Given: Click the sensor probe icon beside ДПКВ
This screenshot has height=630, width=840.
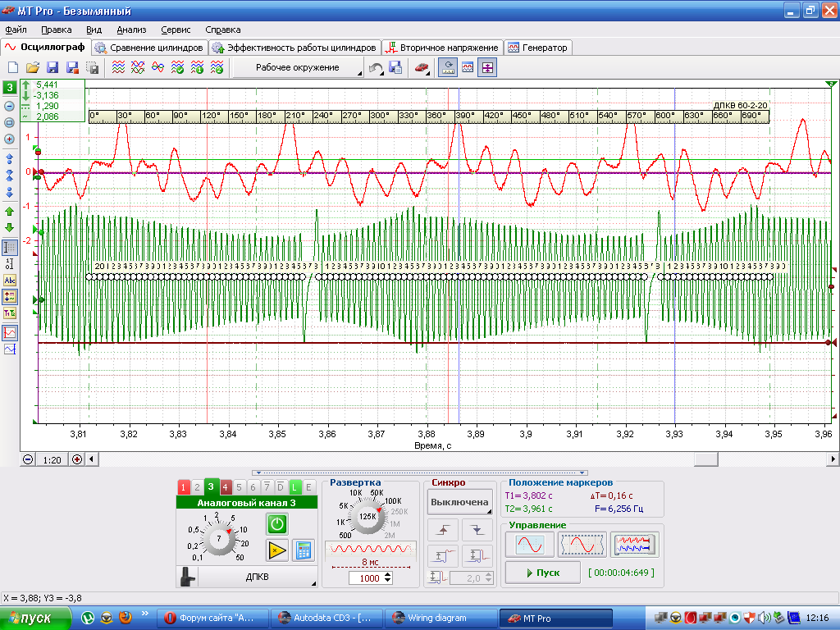Looking at the screenshot, I should [x=187, y=577].
